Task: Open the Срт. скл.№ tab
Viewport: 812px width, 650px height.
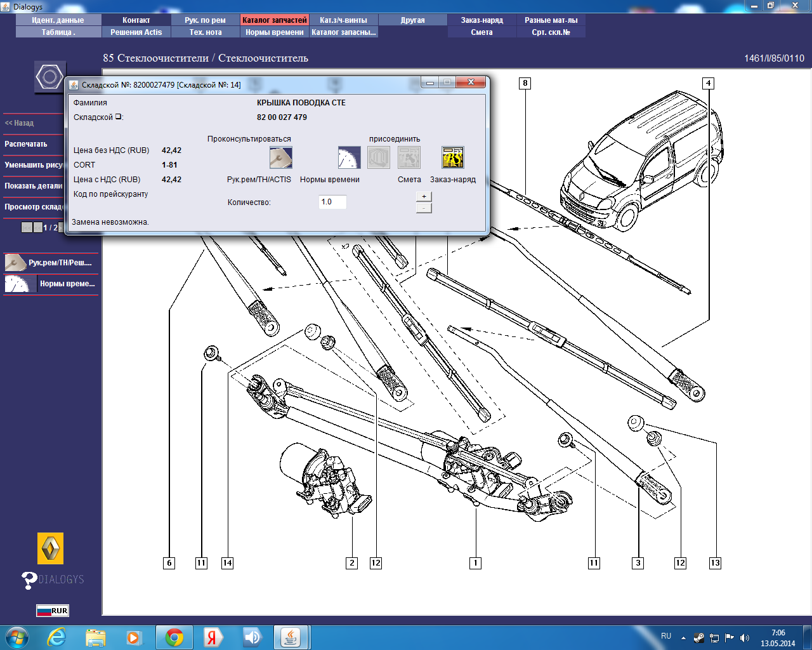Action: (x=551, y=32)
